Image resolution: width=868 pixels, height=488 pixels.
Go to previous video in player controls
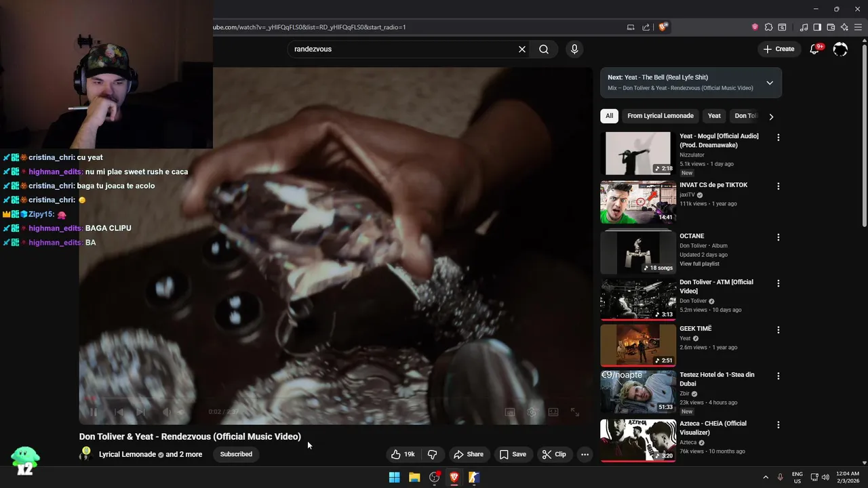(119, 411)
